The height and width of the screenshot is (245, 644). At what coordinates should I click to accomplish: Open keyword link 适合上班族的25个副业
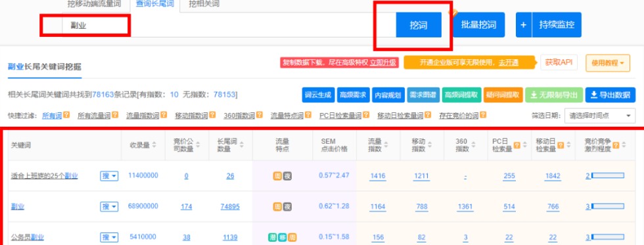pyautogui.click(x=45, y=176)
